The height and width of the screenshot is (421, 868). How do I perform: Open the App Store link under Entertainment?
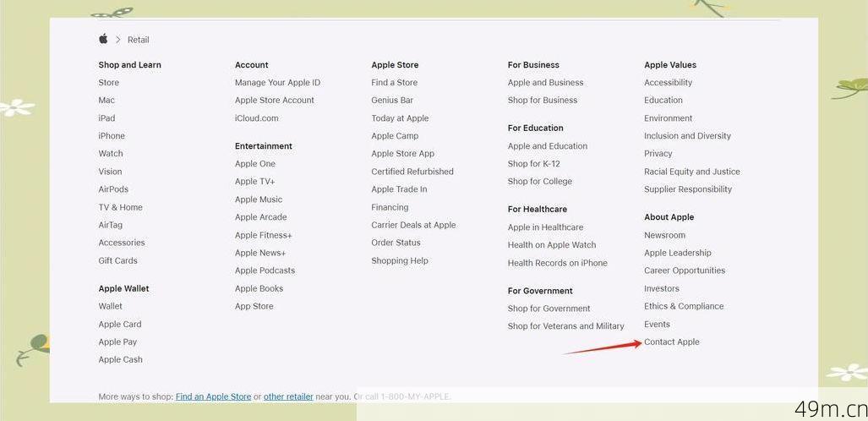(254, 306)
